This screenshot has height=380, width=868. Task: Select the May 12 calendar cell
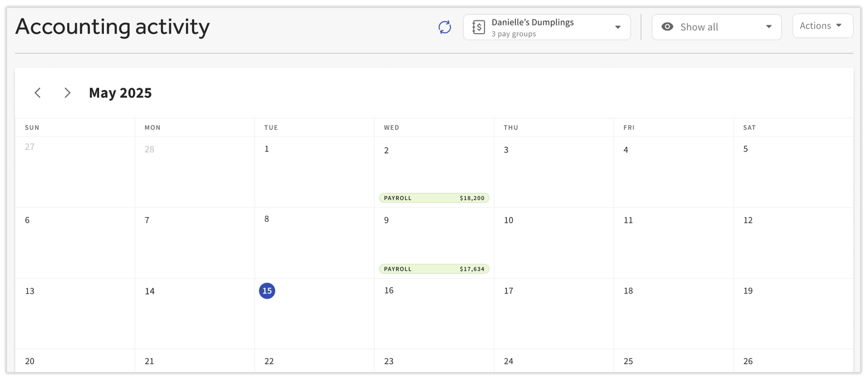click(x=793, y=243)
